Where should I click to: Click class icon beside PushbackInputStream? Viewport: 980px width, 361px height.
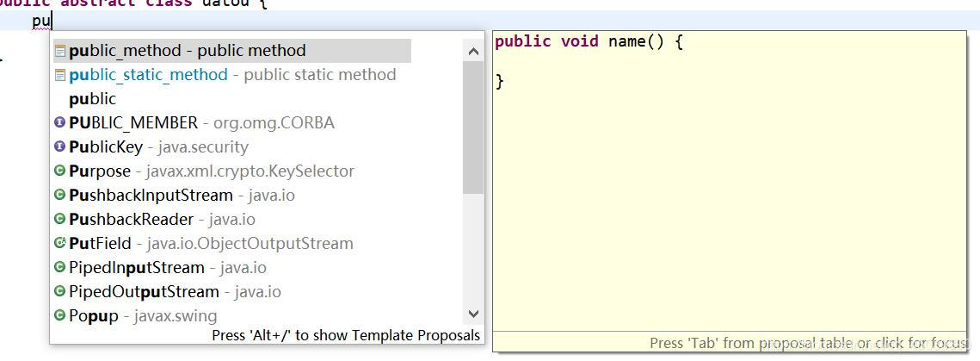pyautogui.click(x=60, y=196)
